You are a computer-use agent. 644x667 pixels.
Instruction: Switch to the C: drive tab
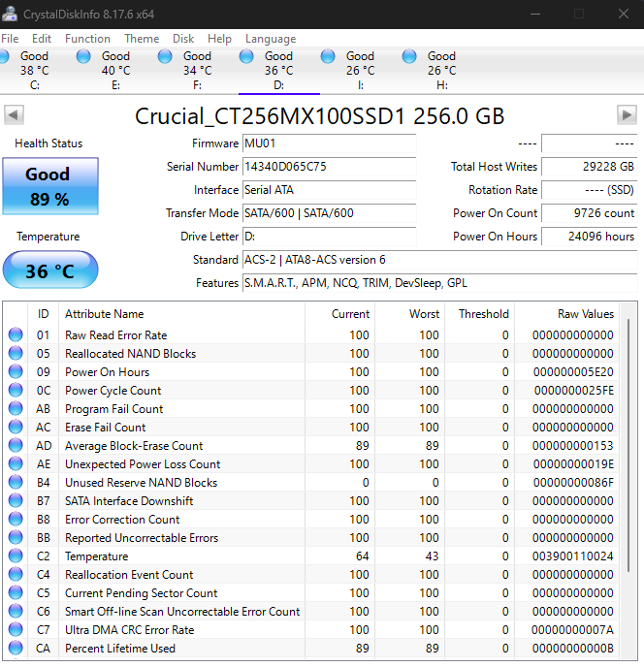[35, 70]
